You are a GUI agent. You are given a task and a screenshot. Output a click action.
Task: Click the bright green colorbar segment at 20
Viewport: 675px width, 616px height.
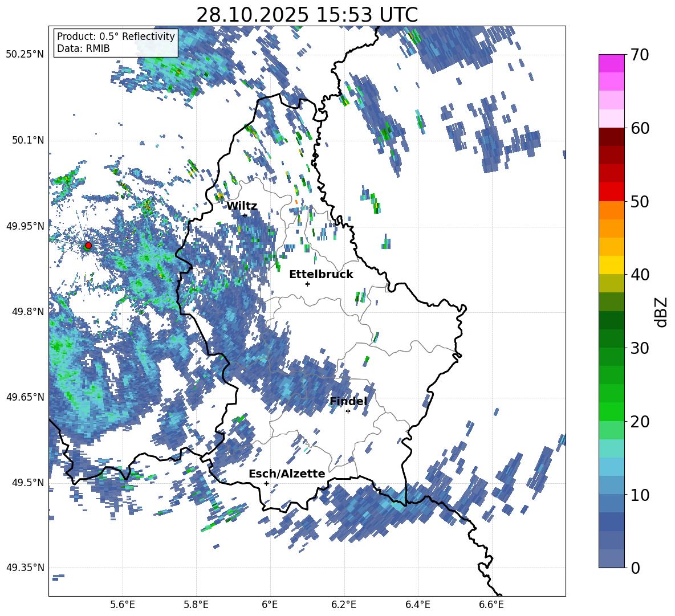[612, 411]
